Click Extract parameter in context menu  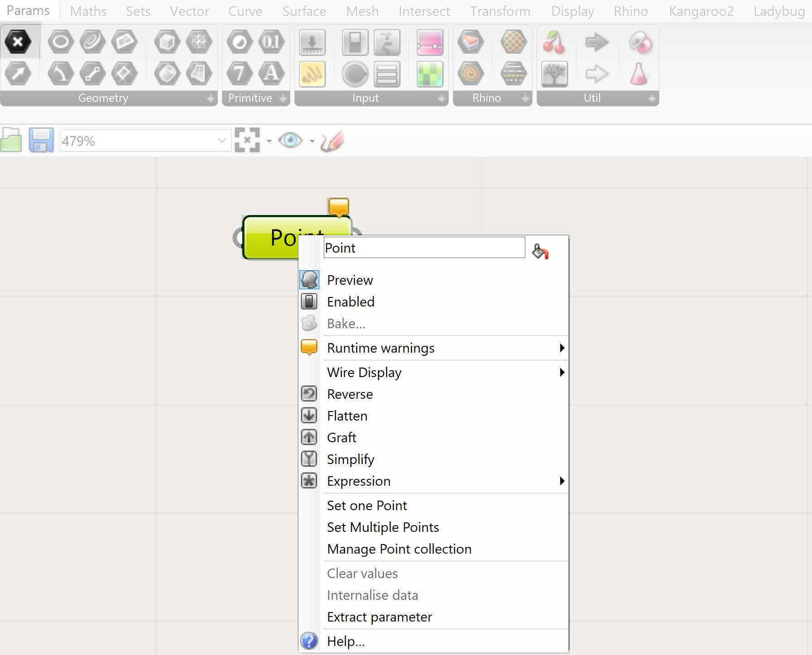[x=380, y=617]
